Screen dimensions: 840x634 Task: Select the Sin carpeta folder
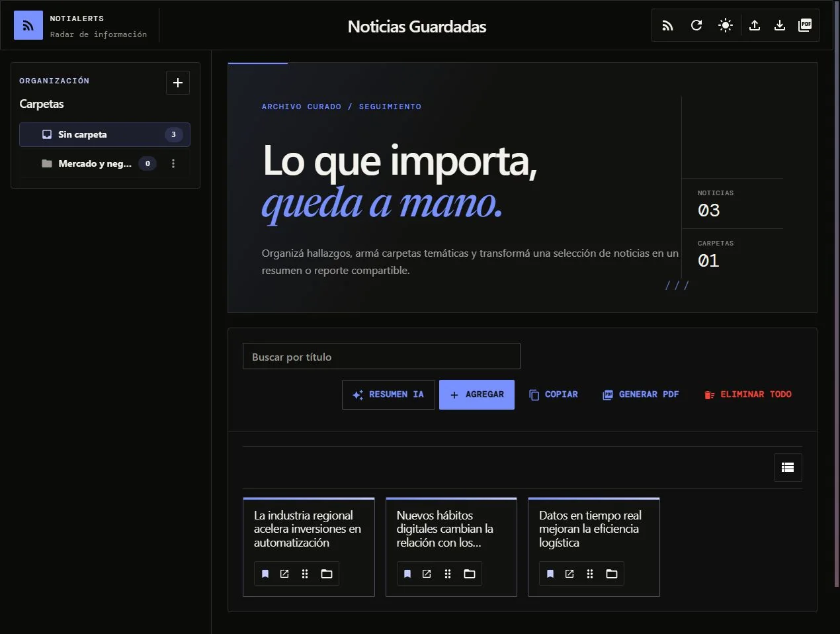point(105,134)
